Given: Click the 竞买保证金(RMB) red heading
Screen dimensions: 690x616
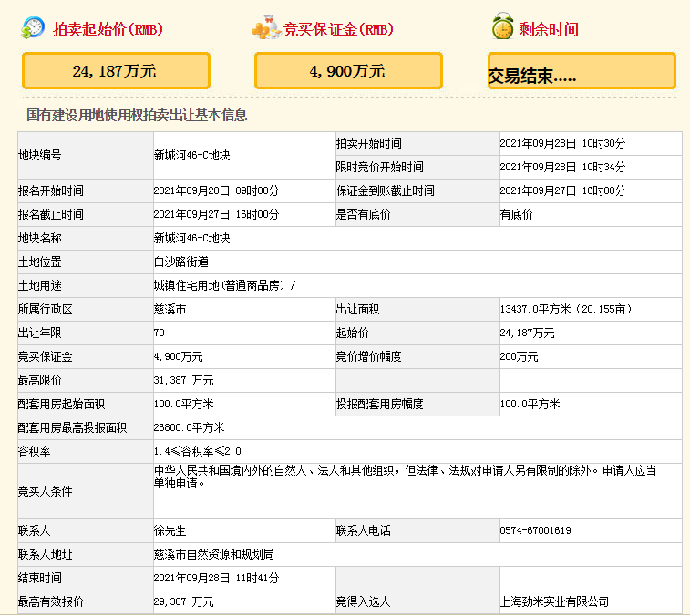Looking at the screenshot, I should coord(338,29).
